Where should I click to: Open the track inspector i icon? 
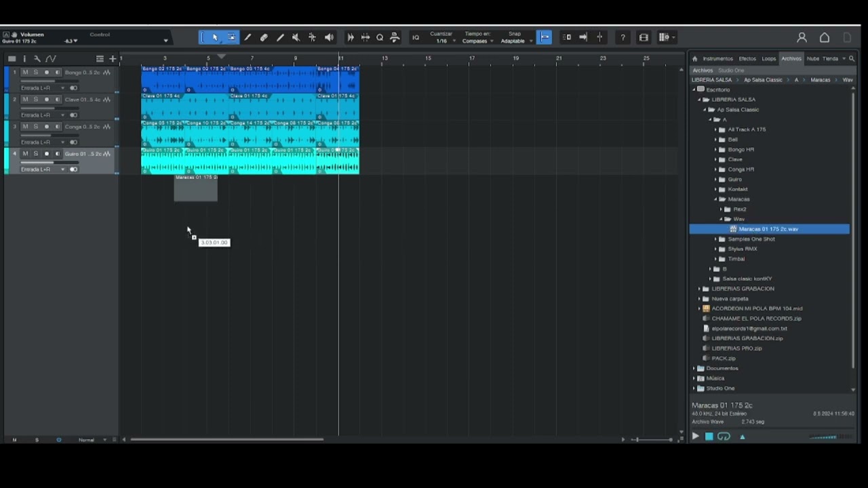point(24,59)
